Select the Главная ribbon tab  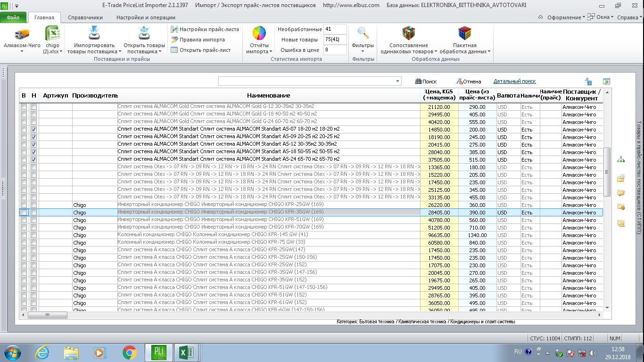(x=44, y=17)
